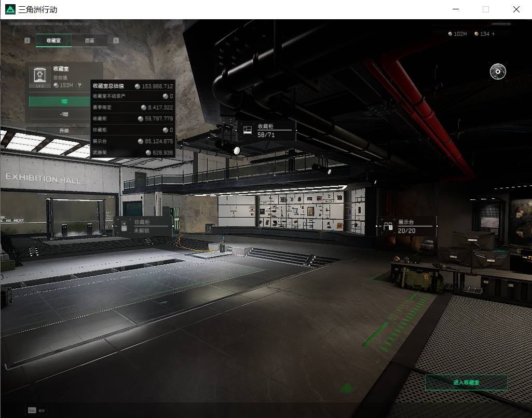532x418 pixels.
Task: Click the 收藏室总估值 153,966,712 value
Action: 157,86
